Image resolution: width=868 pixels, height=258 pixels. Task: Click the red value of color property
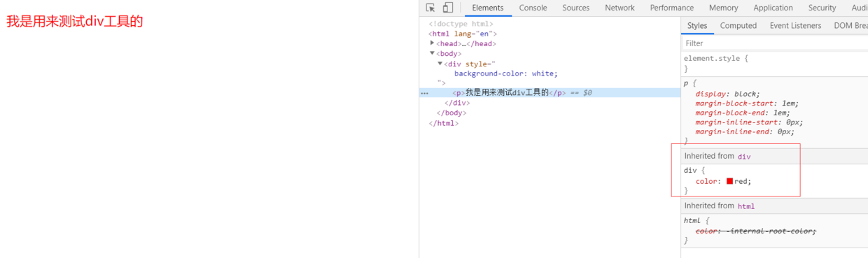tap(741, 181)
